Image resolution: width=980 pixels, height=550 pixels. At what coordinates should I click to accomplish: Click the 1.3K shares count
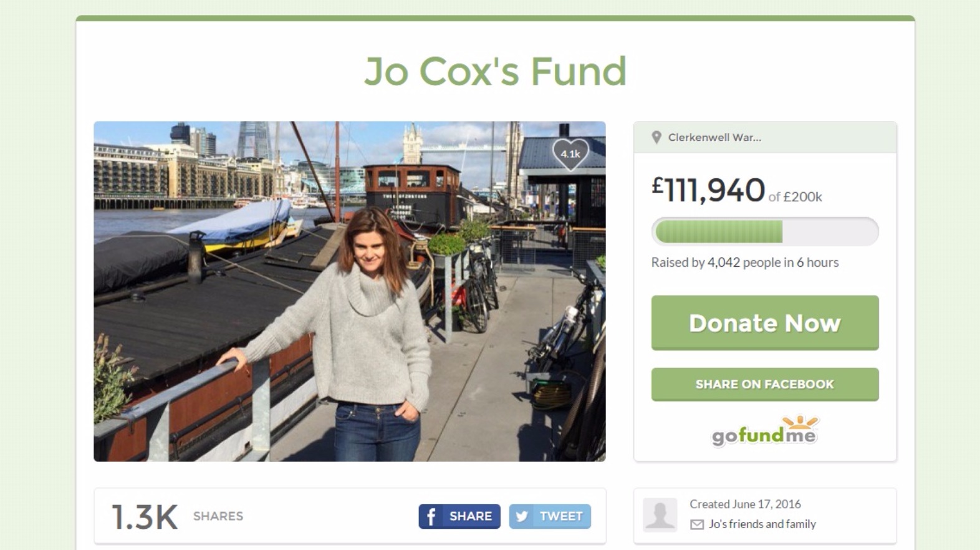point(145,517)
